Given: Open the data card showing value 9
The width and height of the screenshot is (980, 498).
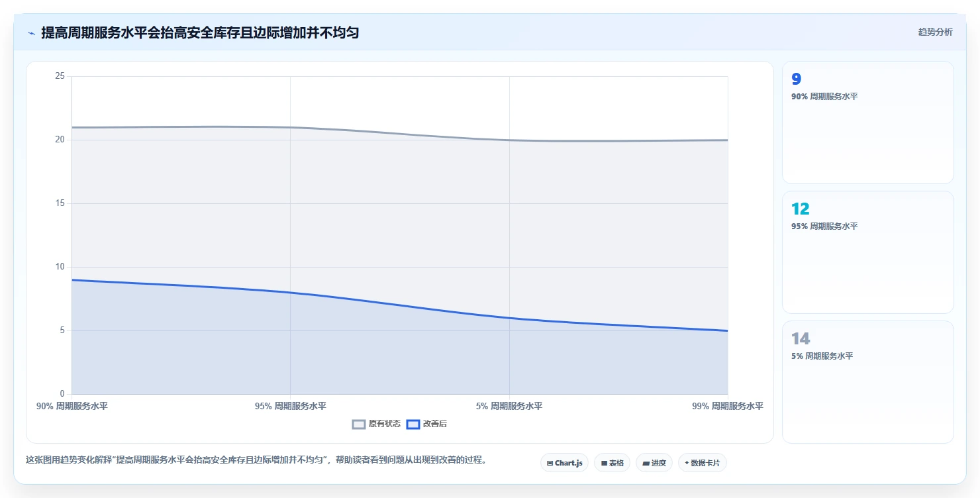Looking at the screenshot, I should (867, 123).
